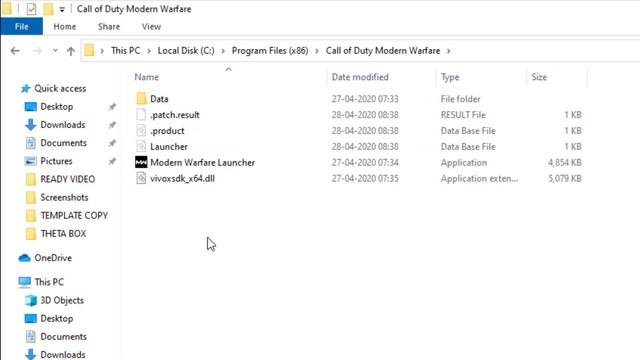640x360 pixels.
Task: Open OneDrive in navigation pane
Action: point(53,258)
